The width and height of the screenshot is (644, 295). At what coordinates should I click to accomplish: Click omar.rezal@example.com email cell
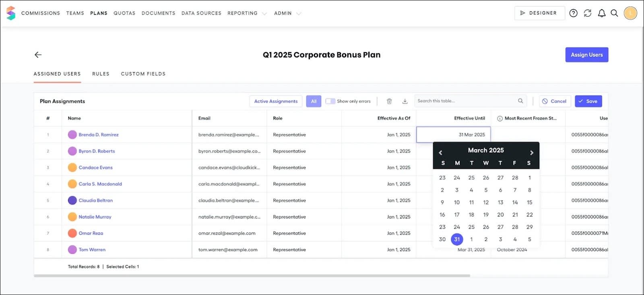click(x=229, y=233)
